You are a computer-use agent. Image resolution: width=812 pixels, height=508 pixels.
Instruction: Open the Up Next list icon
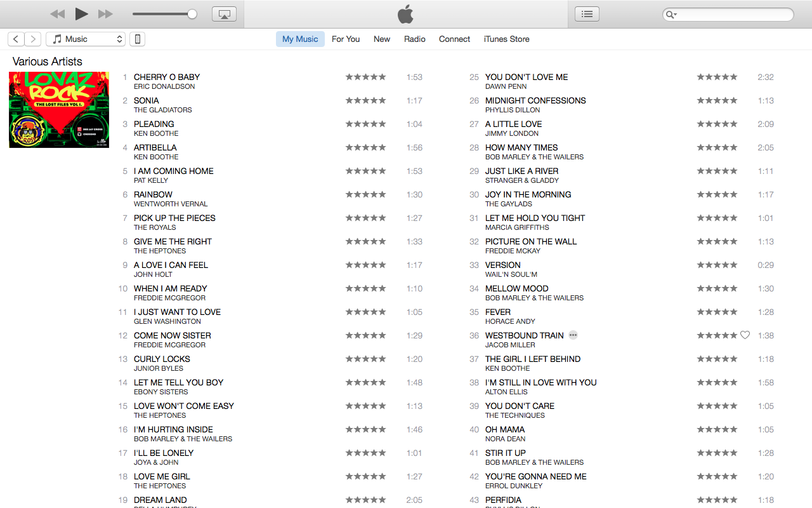587,14
